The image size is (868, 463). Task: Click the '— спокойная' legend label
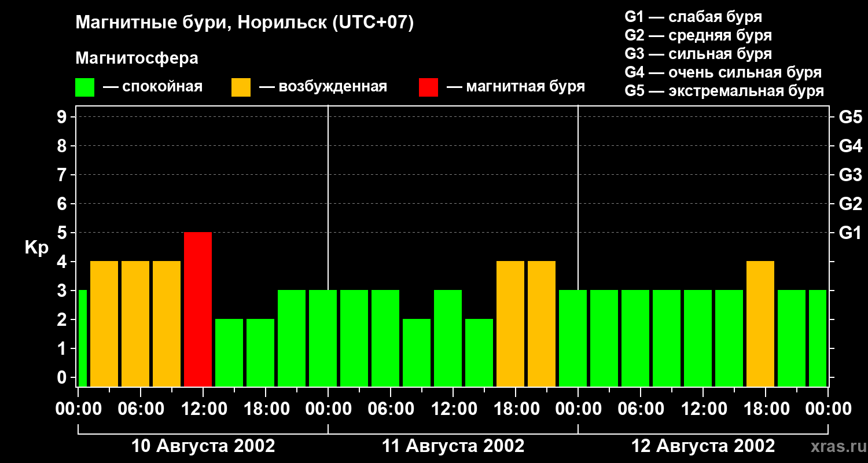(153, 87)
